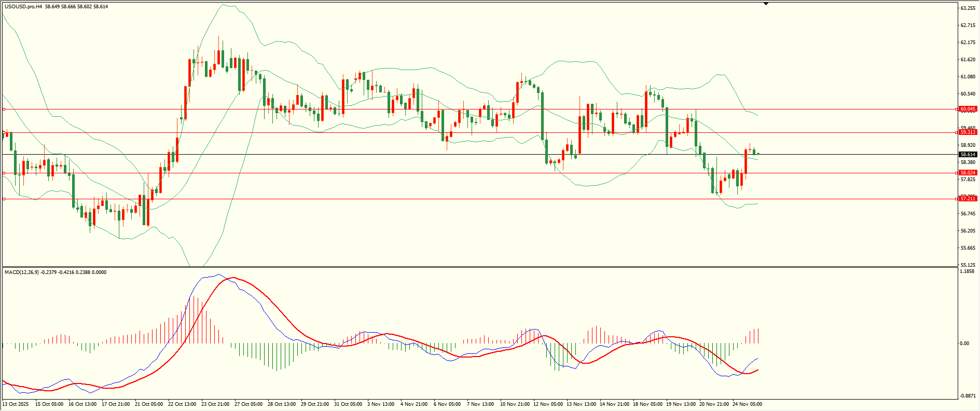Click the -0.8871 MACD scale minimum

coord(968,396)
